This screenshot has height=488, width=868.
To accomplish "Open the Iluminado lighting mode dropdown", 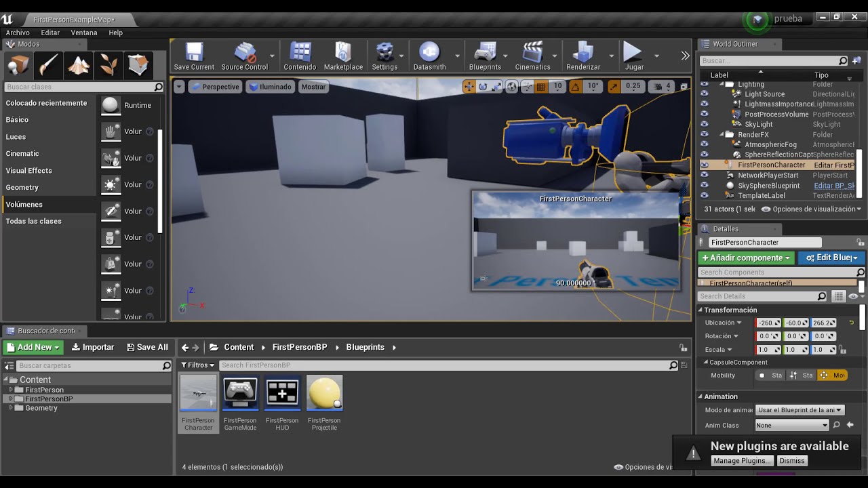I will [270, 87].
